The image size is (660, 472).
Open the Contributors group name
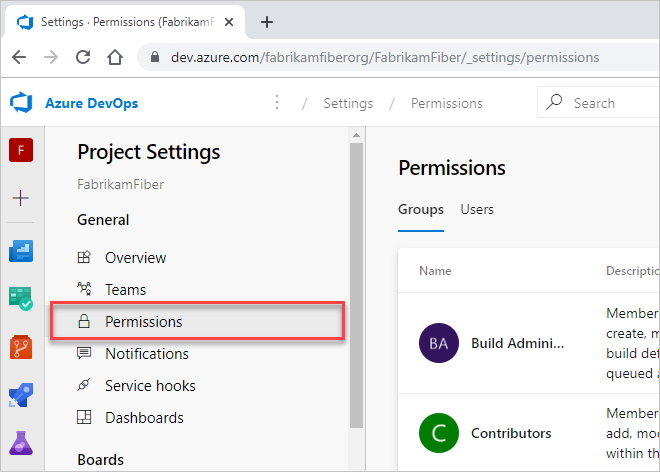pyautogui.click(x=511, y=433)
